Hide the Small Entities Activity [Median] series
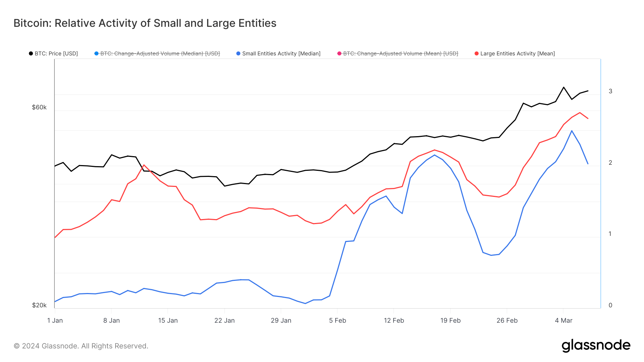Viewport: 644px width, 362px height. click(281, 54)
